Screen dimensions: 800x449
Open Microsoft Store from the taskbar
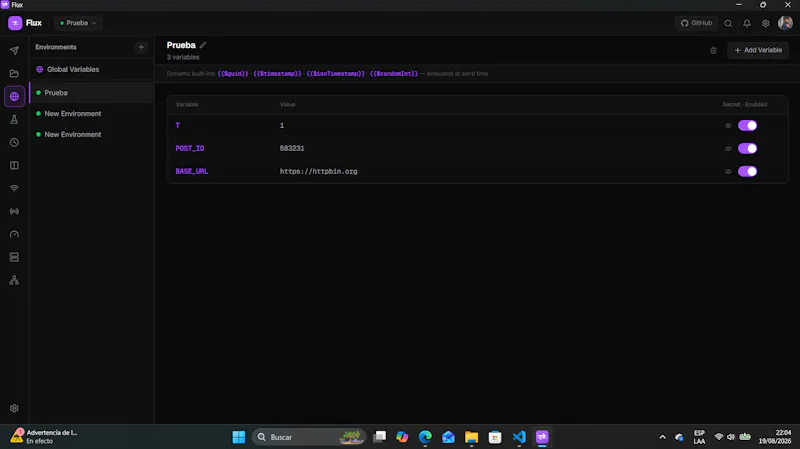(495, 437)
